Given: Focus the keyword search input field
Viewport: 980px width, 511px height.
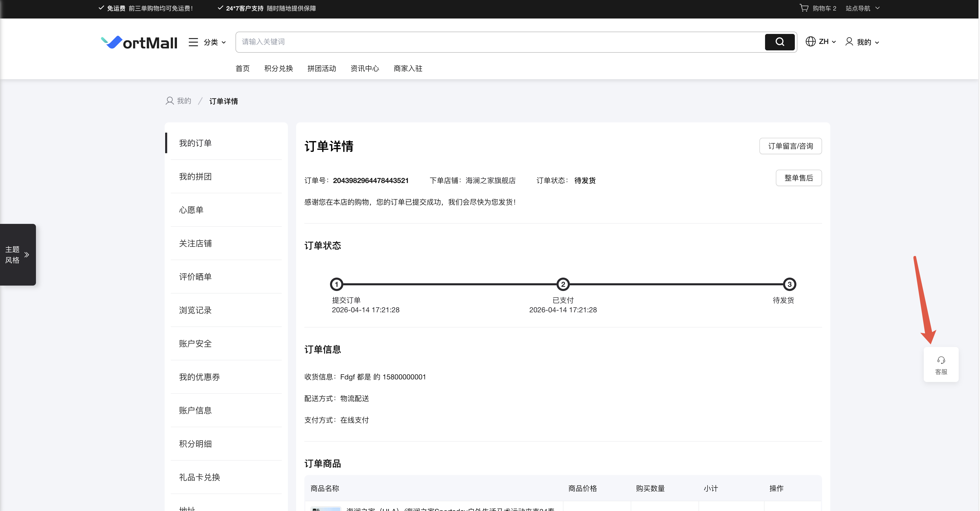Looking at the screenshot, I should [x=498, y=42].
